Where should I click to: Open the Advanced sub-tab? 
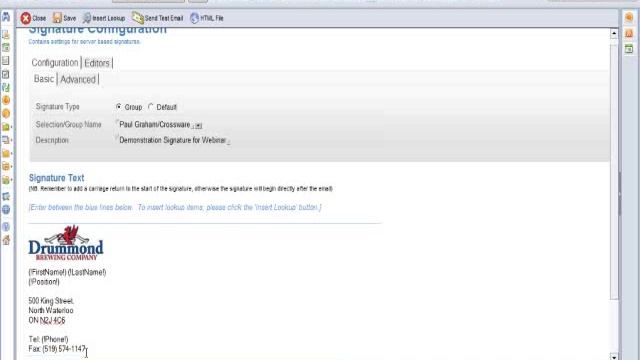pyautogui.click(x=78, y=79)
